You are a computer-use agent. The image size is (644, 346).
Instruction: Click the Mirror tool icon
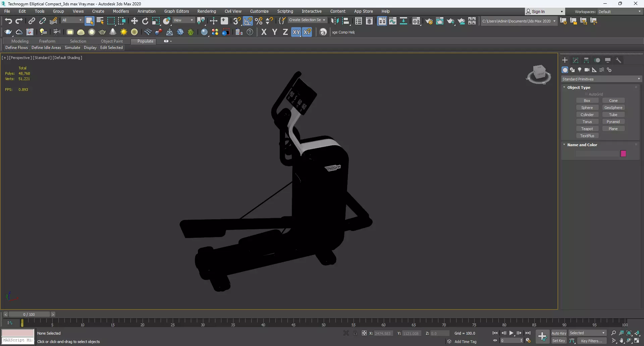[x=335, y=21]
